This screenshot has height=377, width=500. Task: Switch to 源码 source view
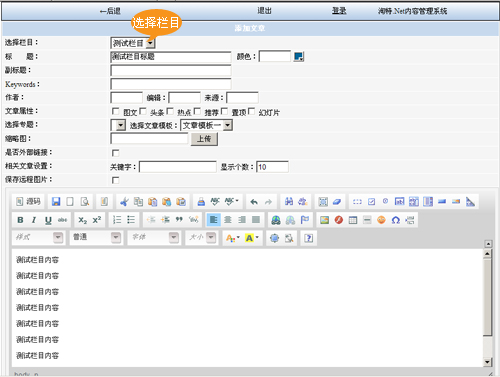(29, 201)
